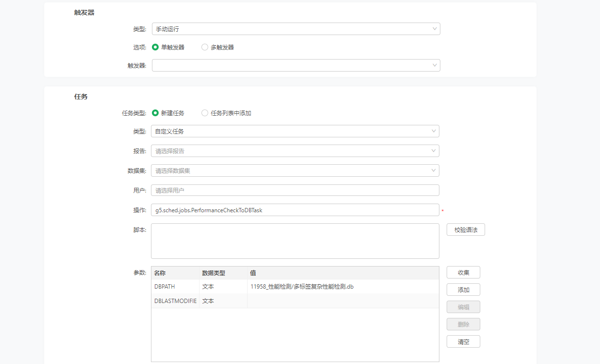The image size is (600, 364).
Task: Choose the 新建任务 radio button
Action: pyautogui.click(x=155, y=113)
